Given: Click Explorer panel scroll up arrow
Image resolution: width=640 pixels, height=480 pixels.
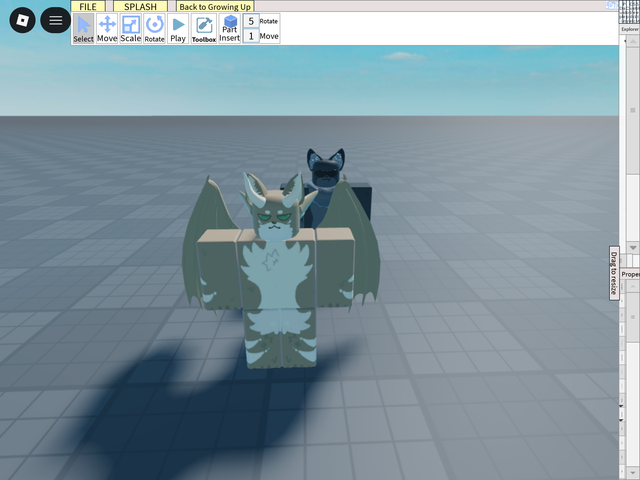Looking at the screenshot, I should click(x=633, y=41).
